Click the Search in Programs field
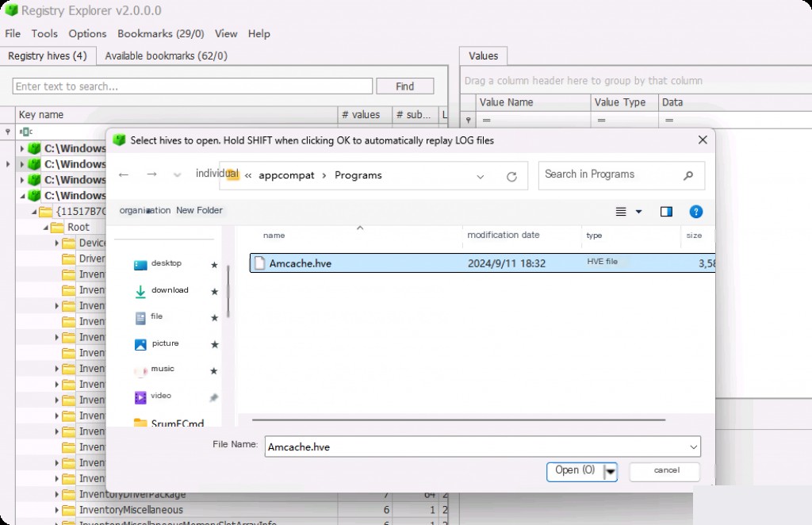The width and height of the screenshot is (812, 525). [621, 175]
